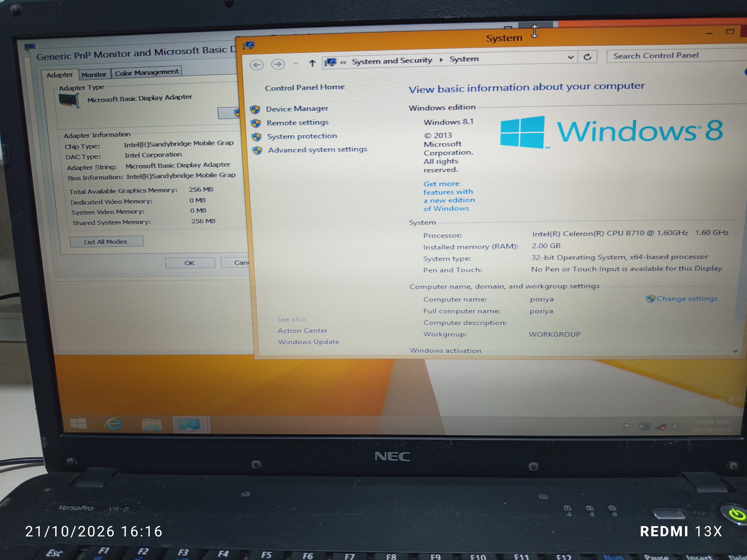This screenshot has height=560, width=747.
Task: Click the Back navigation arrow
Action: point(257,64)
